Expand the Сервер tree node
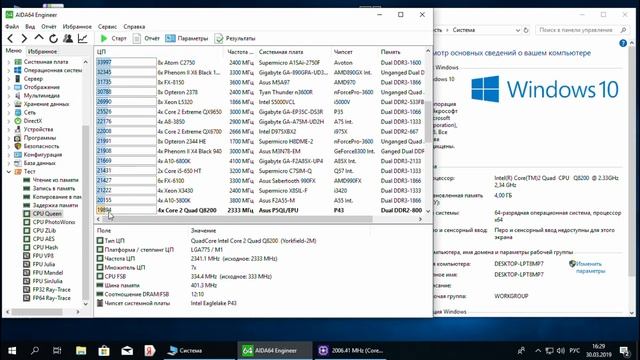The height and width of the screenshot is (360, 640). point(9,79)
